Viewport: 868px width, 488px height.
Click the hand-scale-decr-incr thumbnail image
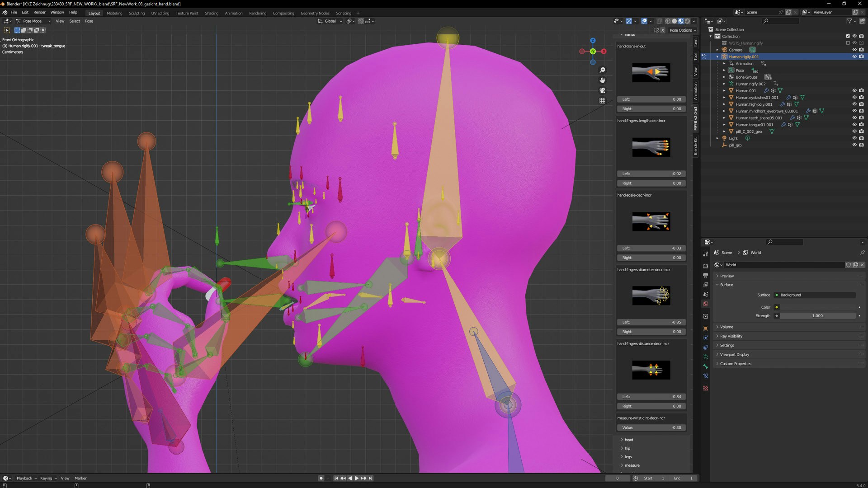click(x=651, y=221)
